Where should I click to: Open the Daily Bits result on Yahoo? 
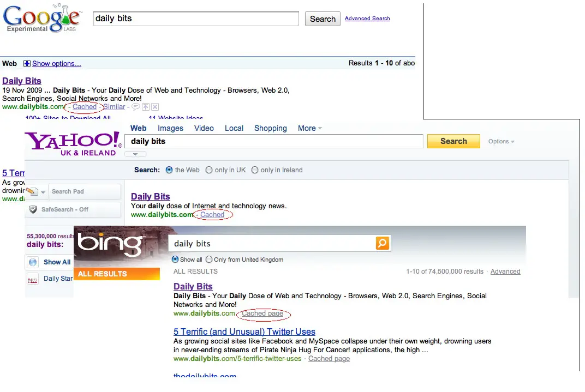(x=151, y=196)
